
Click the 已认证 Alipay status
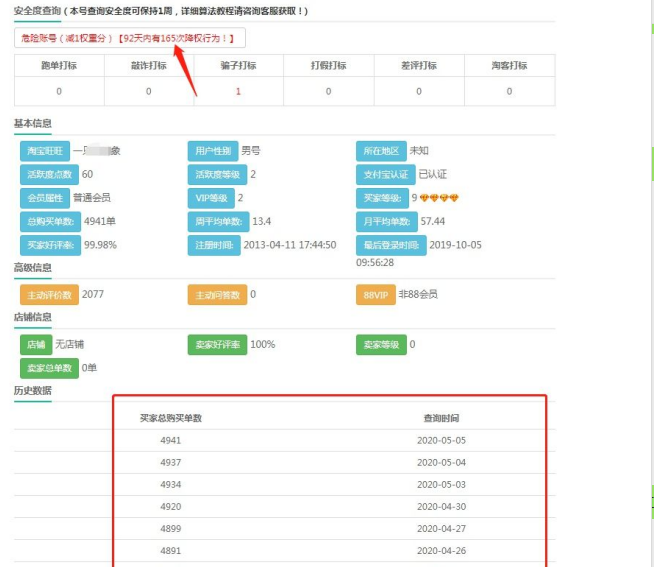click(x=433, y=174)
